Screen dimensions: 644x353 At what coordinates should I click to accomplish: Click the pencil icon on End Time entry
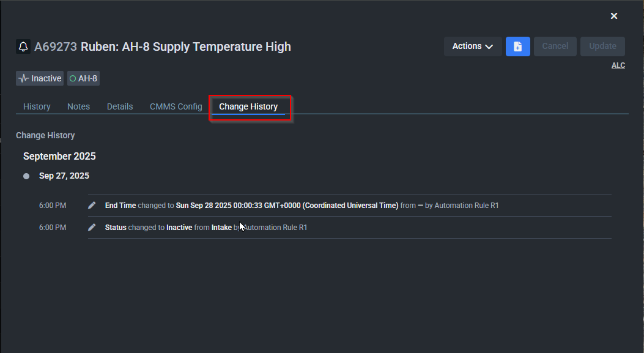click(x=92, y=206)
